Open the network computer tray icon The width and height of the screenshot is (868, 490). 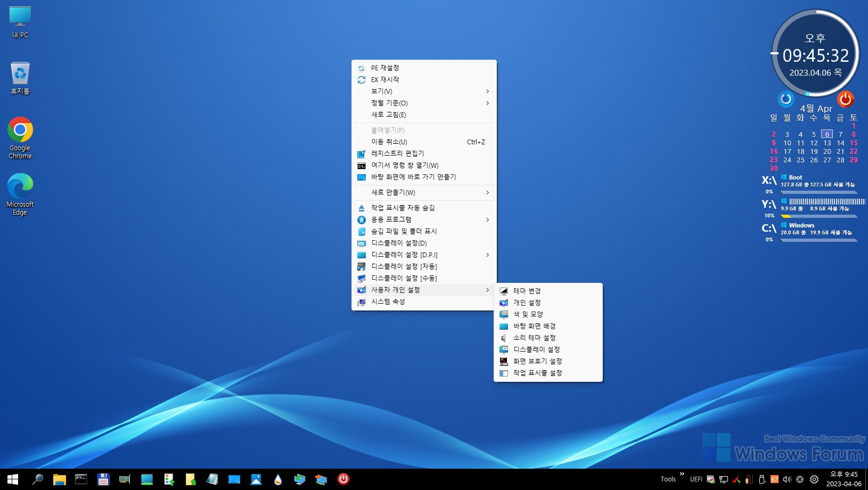click(723, 479)
